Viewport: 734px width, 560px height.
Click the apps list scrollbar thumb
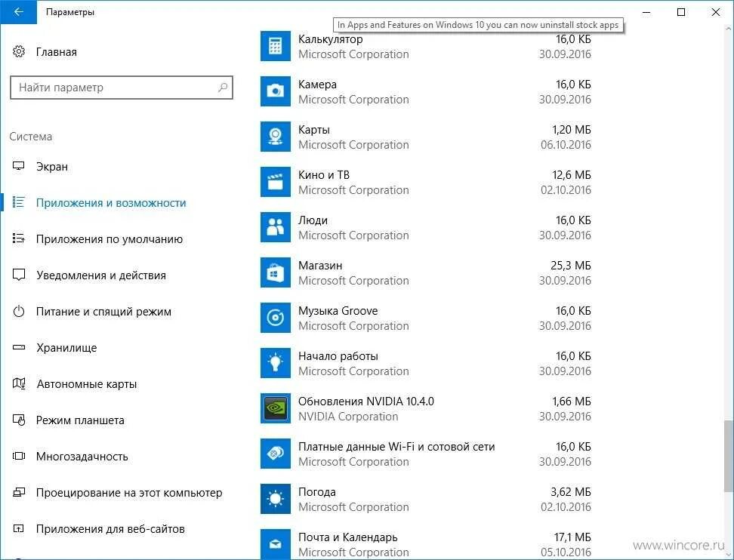point(729,456)
